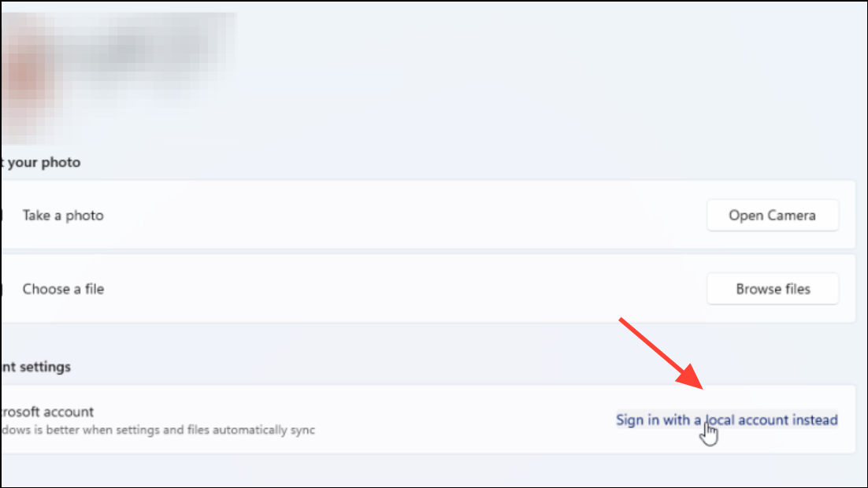Click the Browse files button
This screenshot has height=488, width=868.
pos(772,289)
